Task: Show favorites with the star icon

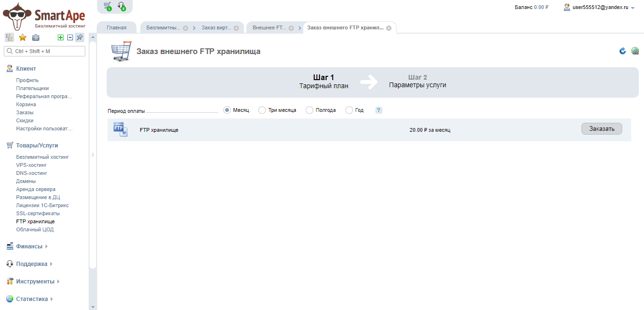Action: (22, 37)
